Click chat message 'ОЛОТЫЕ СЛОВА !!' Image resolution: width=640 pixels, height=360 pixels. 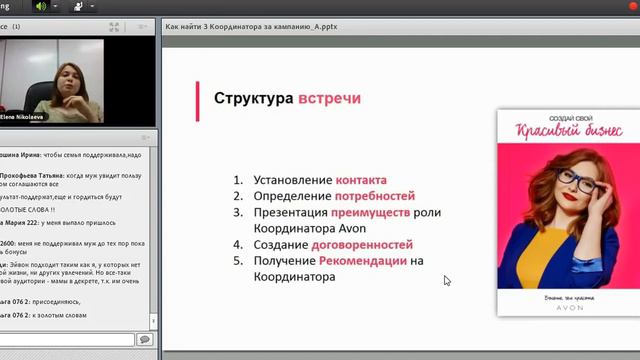(27, 210)
